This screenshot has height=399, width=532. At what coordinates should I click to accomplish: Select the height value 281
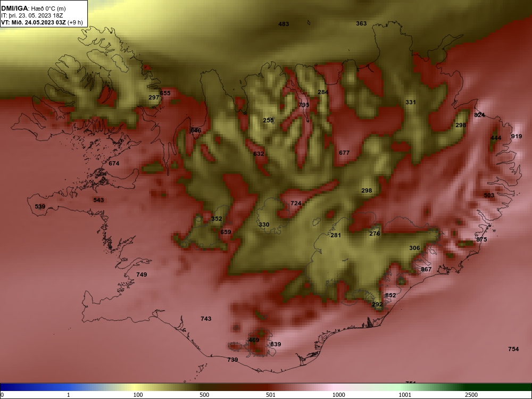[336, 235]
